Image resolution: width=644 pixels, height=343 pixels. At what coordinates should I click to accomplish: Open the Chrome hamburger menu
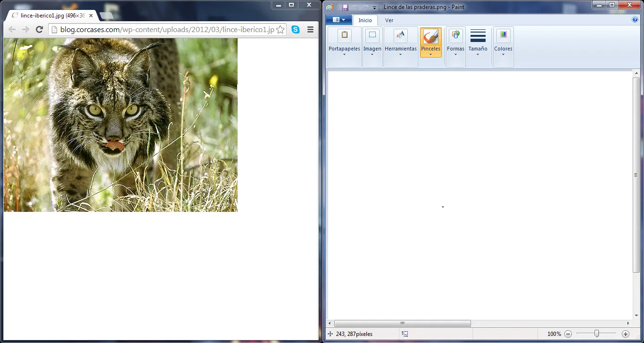[310, 30]
